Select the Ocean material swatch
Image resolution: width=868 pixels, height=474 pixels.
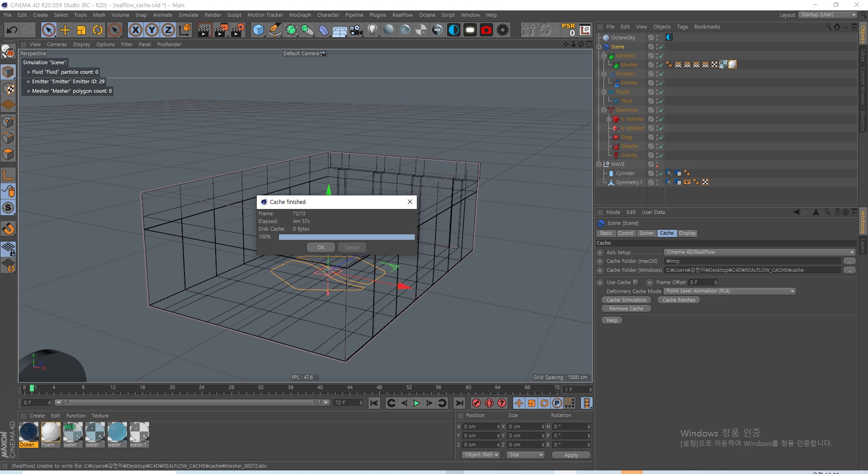28,435
